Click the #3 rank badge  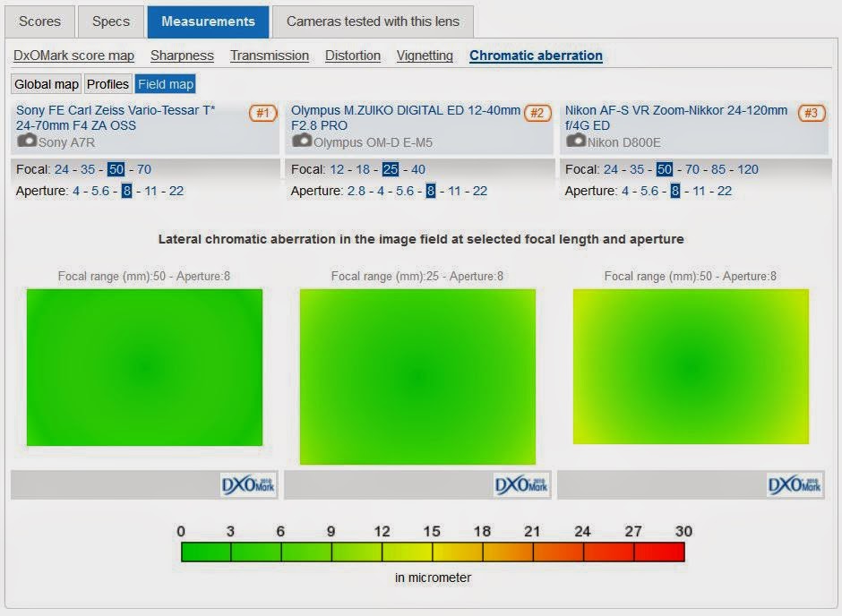point(812,113)
